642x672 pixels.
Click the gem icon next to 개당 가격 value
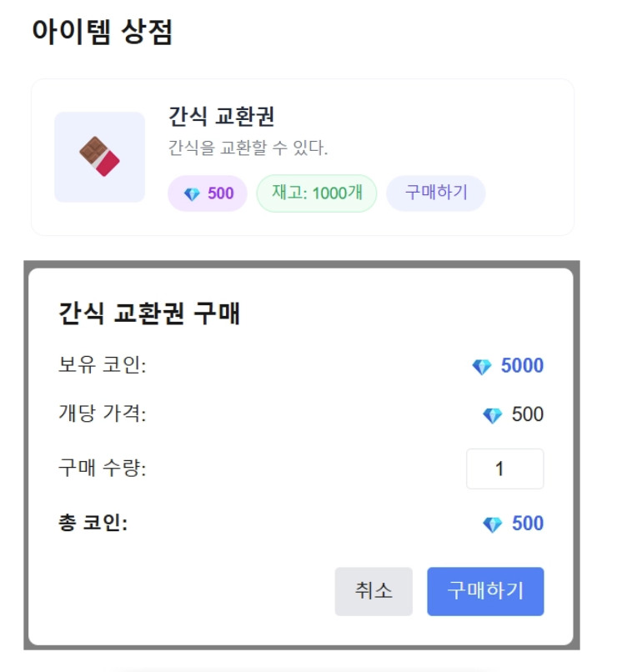(x=493, y=415)
